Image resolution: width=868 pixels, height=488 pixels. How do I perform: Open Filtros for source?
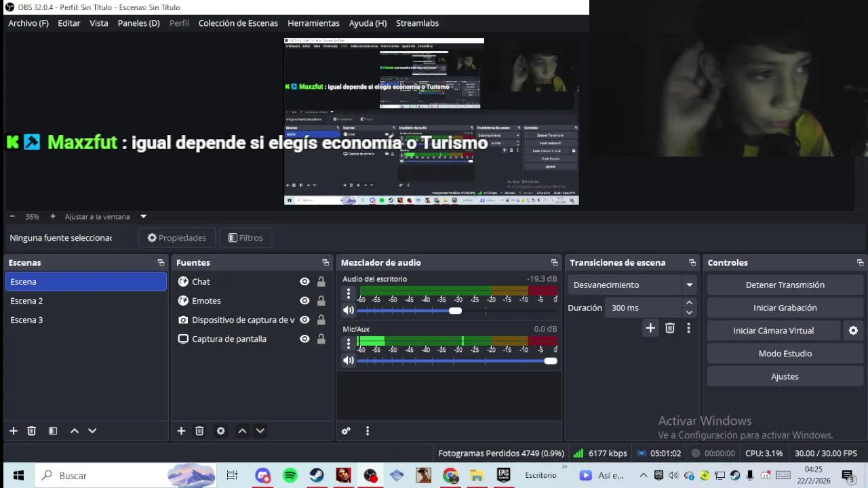(x=245, y=238)
